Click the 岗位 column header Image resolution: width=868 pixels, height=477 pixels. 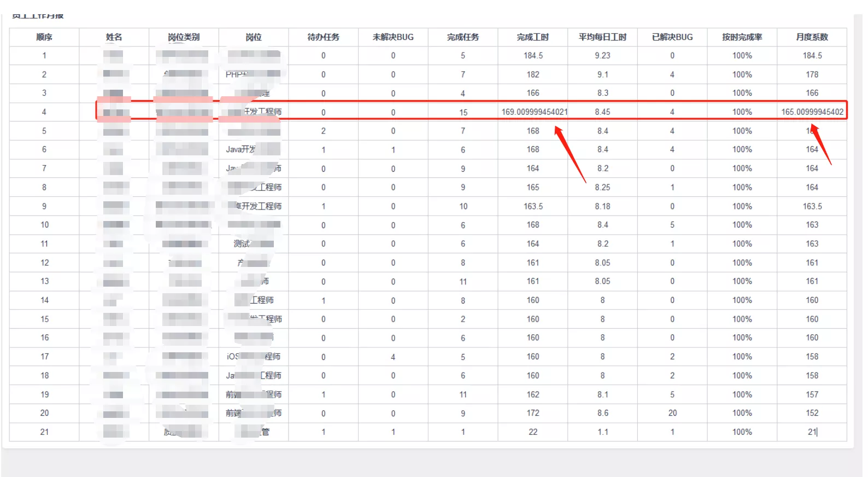254,37
